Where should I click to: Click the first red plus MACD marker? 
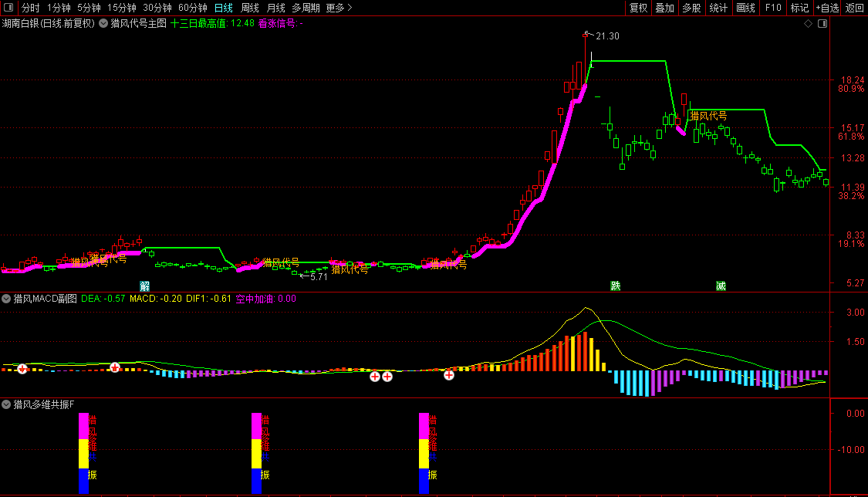[x=22, y=369]
